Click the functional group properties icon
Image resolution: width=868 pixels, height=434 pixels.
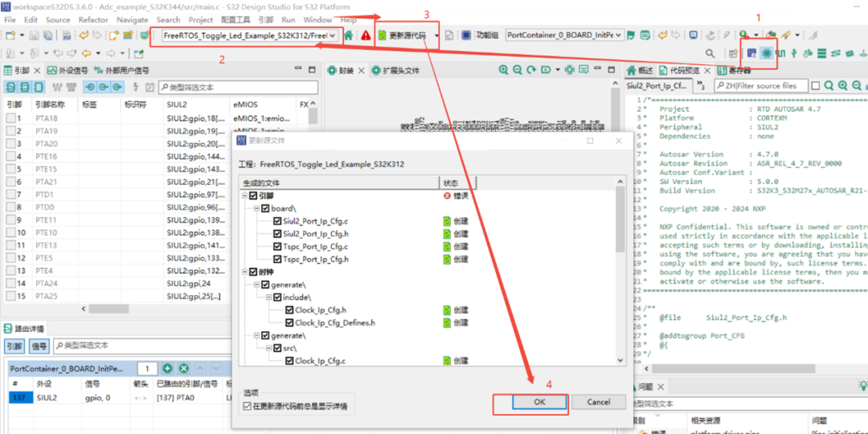(645, 35)
